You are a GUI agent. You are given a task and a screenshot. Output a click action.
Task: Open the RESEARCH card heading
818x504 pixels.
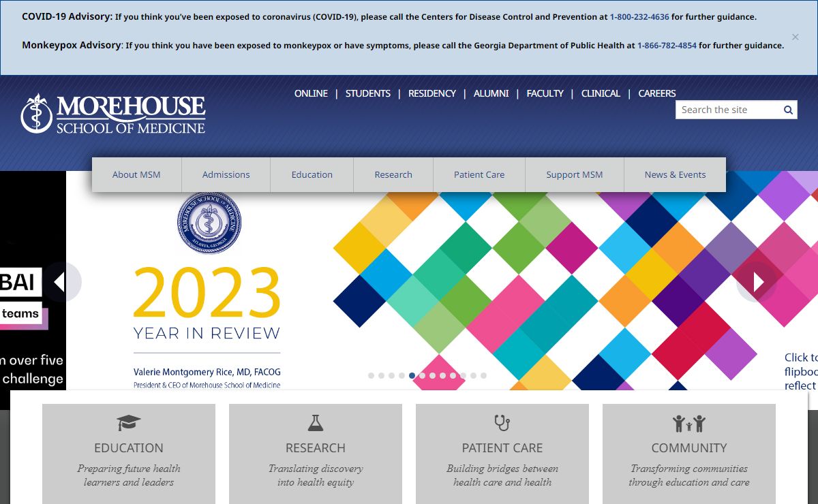point(316,448)
